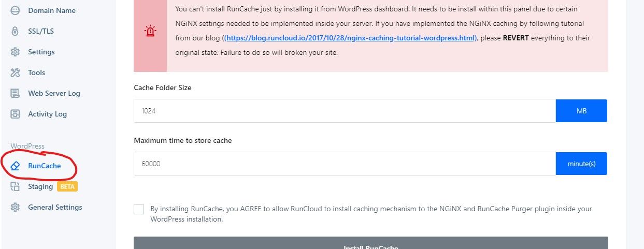Click the Install RunCache button
Viewport: 644px width, 249px height.
click(x=371, y=243)
